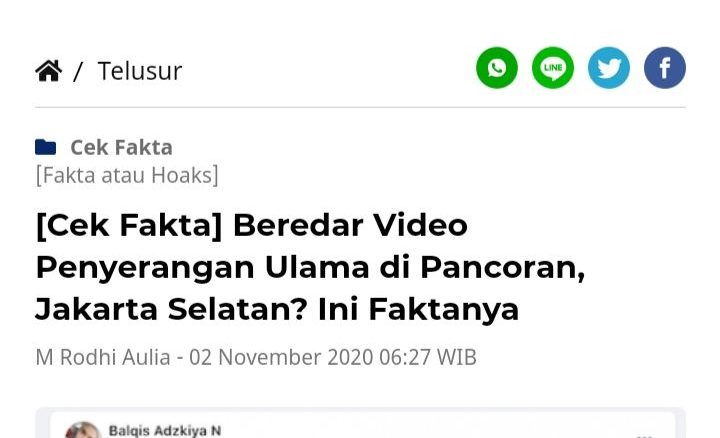
Task: Share article via LINE icon
Action: tap(553, 68)
